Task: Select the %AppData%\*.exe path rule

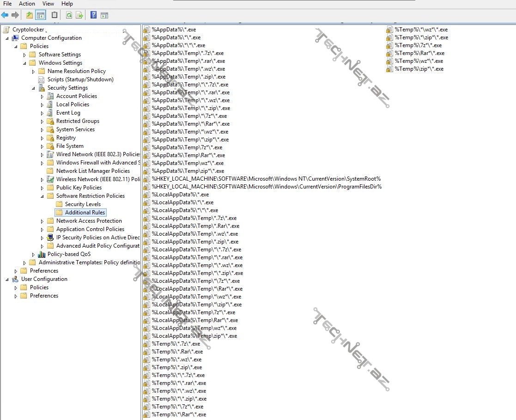Action: pos(173,30)
